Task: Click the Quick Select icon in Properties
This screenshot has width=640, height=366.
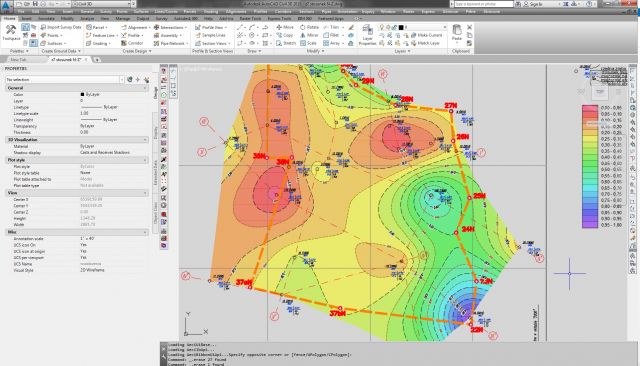Action: tap(146, 80)
